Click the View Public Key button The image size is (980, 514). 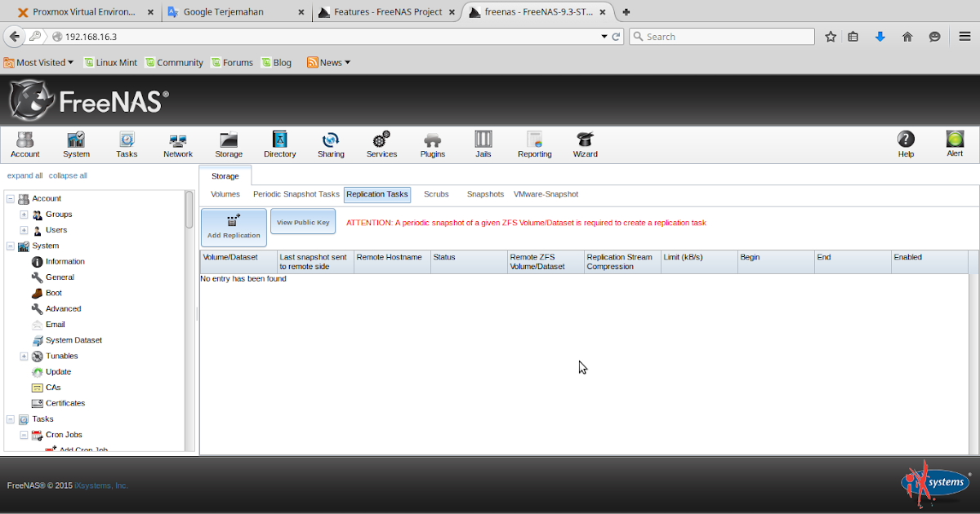click(303, 222)
